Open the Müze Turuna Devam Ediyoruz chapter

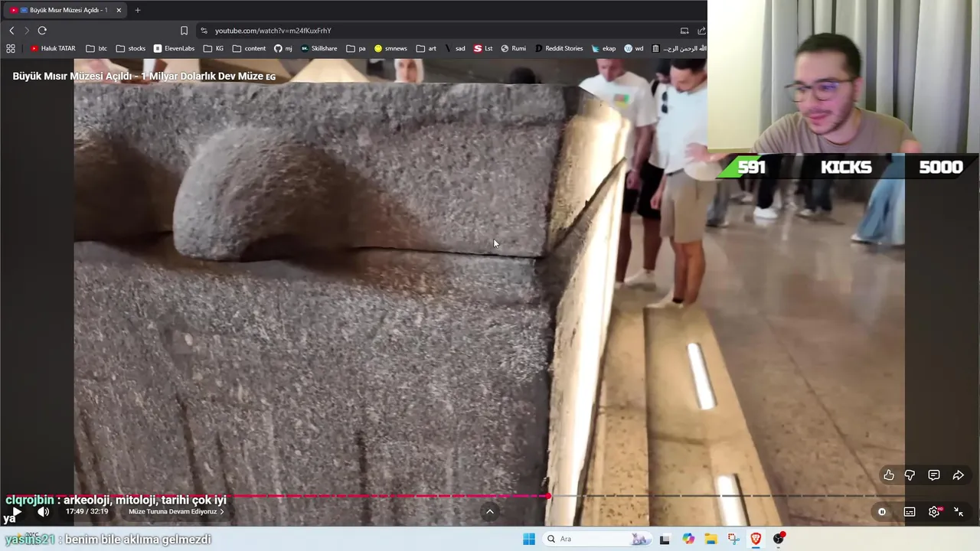tap(177, 511)
